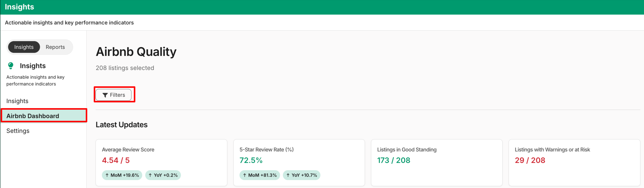Click the MoM +19.6% badge

122,175
